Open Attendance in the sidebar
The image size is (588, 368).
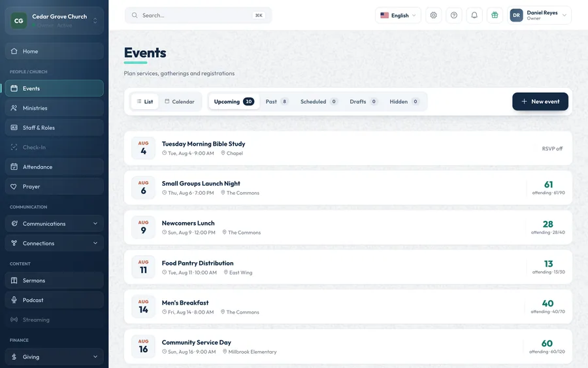54,167
